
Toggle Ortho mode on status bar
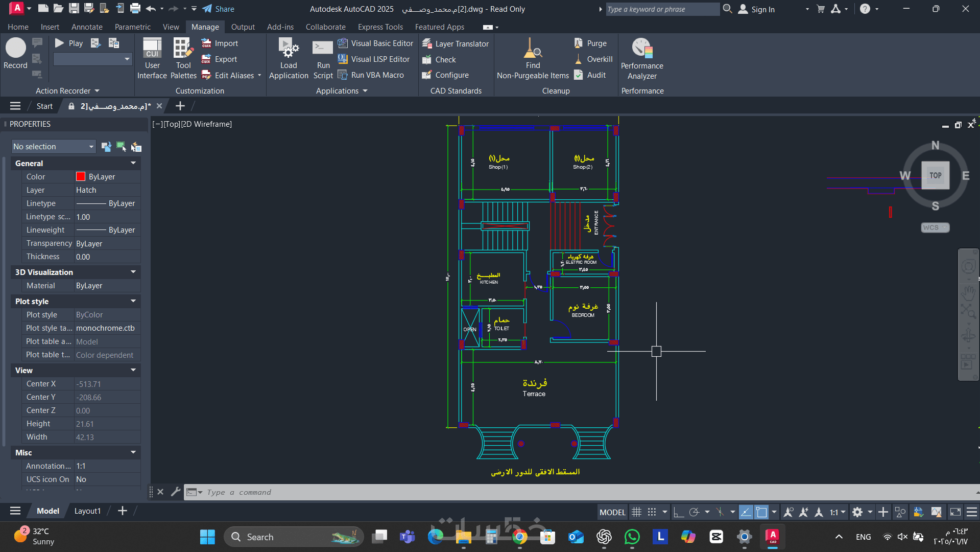point(678,512)
